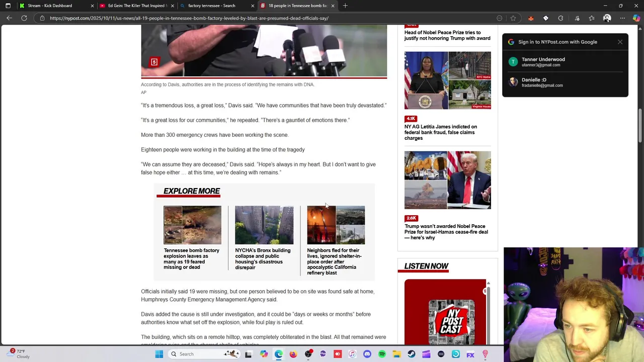The height and width of the screenshot is (362, 644).
Task: Click the Letitia James photo thumbnail
Action: (x=448, y=80)
